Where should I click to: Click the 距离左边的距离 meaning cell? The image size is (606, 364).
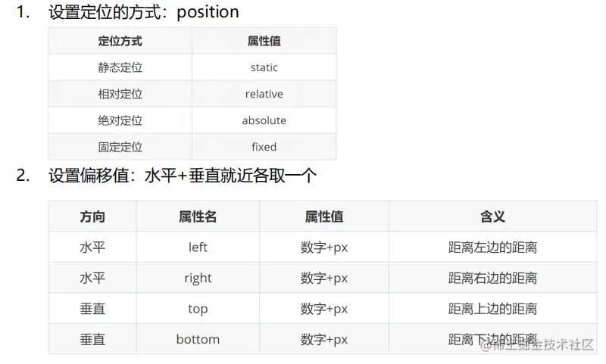coord(492,247)
